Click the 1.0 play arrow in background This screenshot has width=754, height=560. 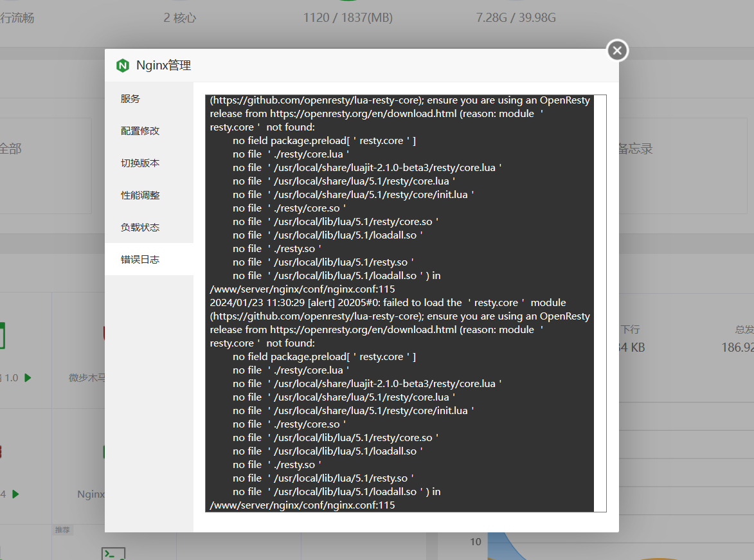28,377
